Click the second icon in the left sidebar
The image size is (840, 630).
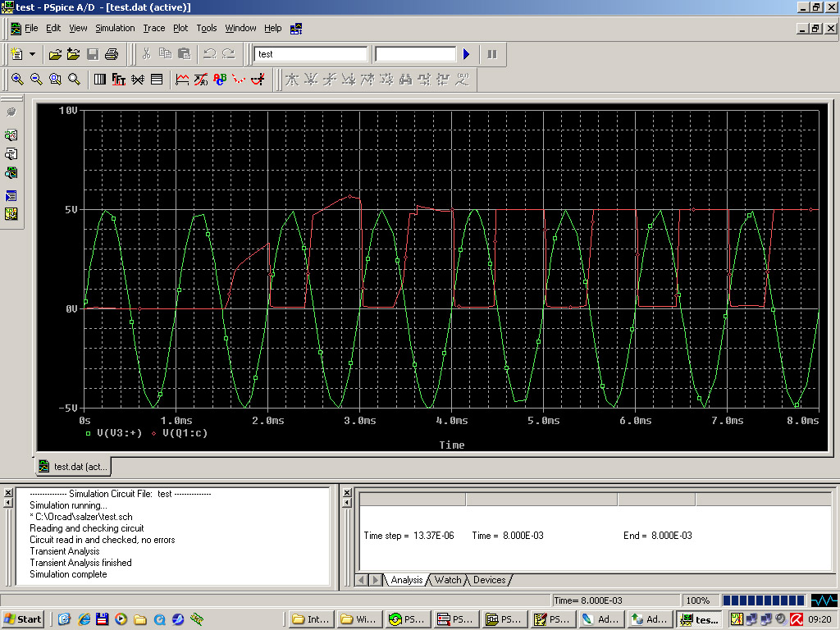click(x=11, y=135)
